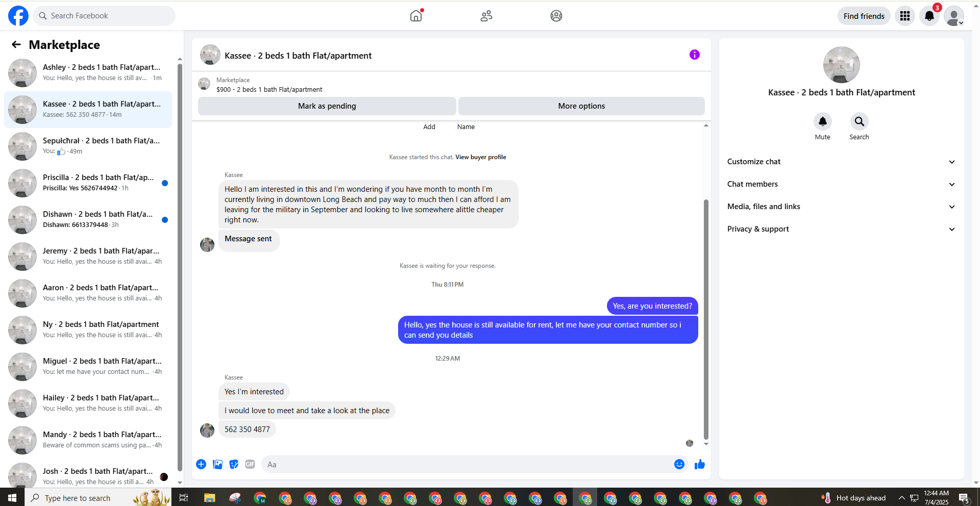Image resolution: width=980 pixels, height=506 pixels.
Task: Click Kassee's profile picture in chat header
Action: click(210, 55)
